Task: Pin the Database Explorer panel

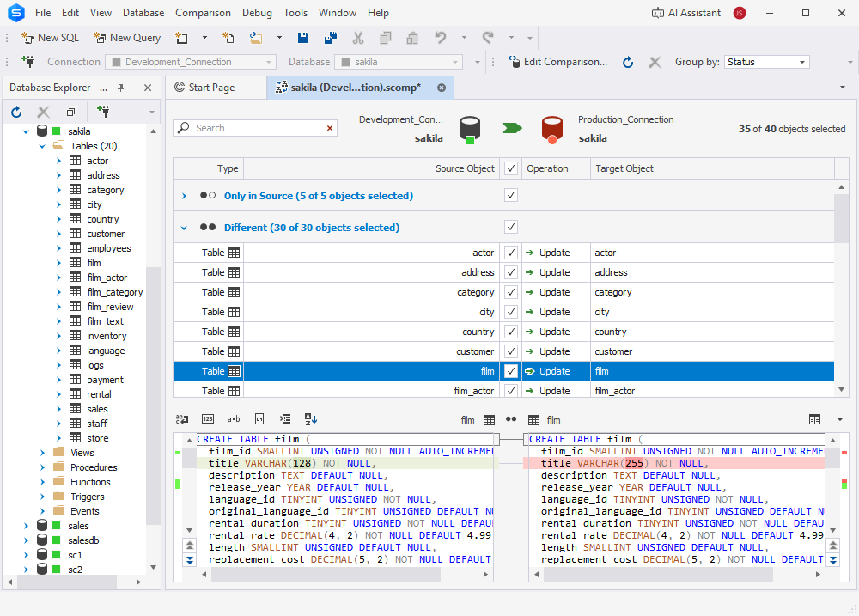Action: (x=121, y=88)
